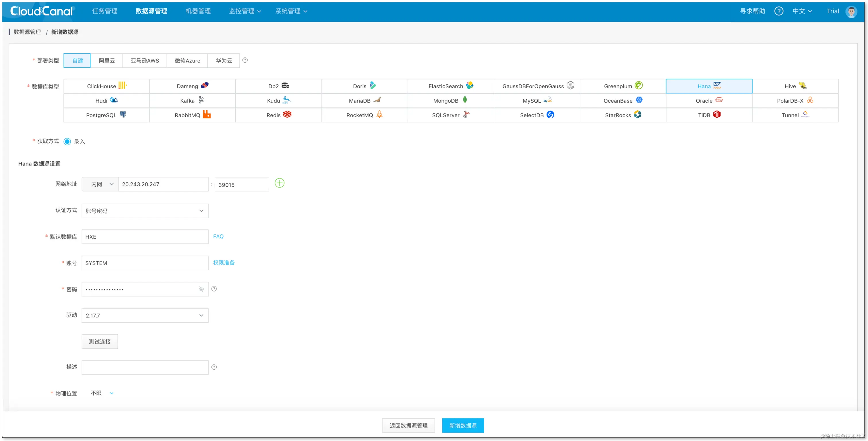Select StarRocks database type
The height and width of the screenshot is (441, 868).
623,115
